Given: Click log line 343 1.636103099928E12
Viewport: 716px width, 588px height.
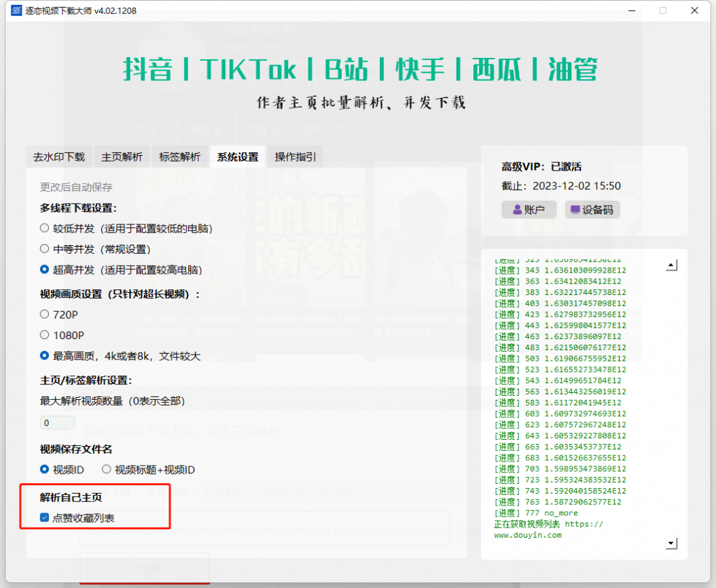Looking at the screenshot, I should point(560,271).
